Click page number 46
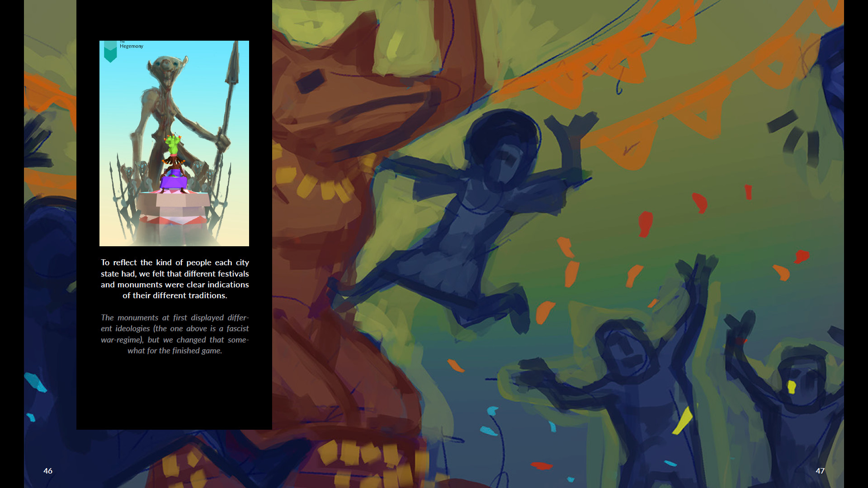The width and height of the screenshot is (868, 488). pyautogui.click(x=47, y=471)
